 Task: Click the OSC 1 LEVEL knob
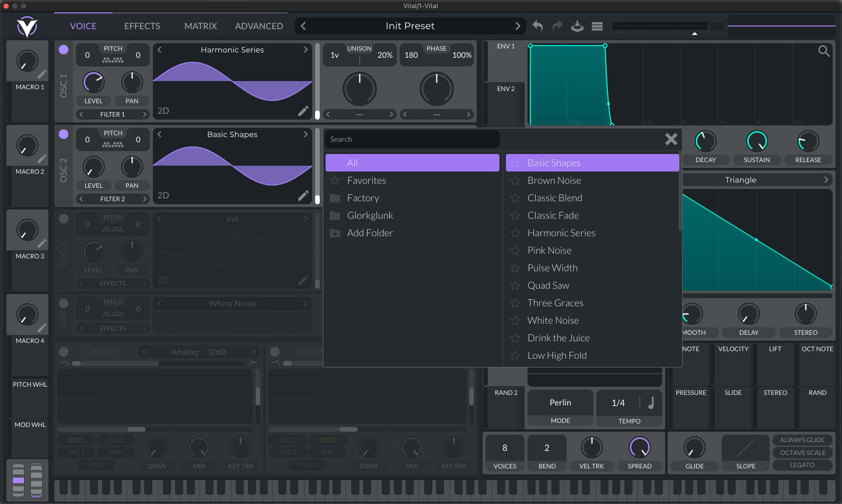[93, 82]
